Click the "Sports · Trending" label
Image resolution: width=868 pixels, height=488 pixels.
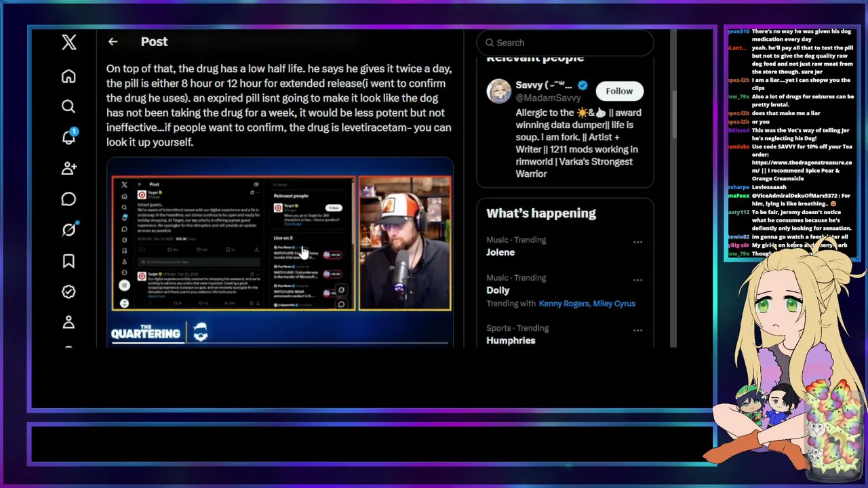point(517,328)
